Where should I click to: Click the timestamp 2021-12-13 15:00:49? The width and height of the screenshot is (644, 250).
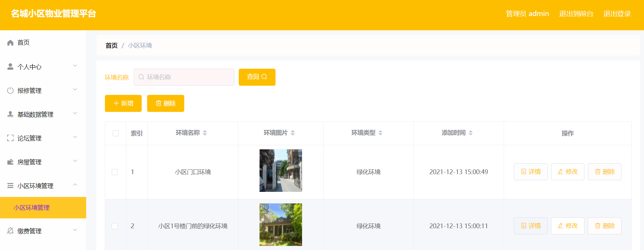tap(458, 172)
